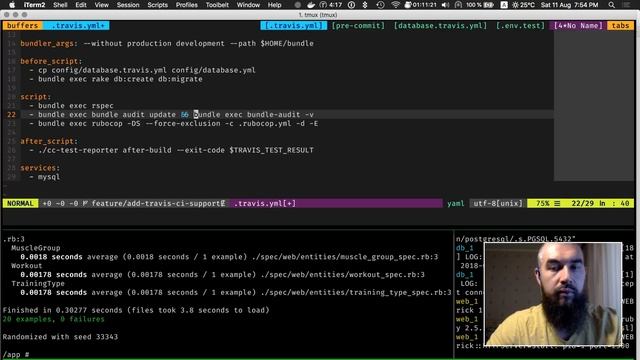
Task: Switch to the [pre-commit] tab
Action: (x=358, y=25)
